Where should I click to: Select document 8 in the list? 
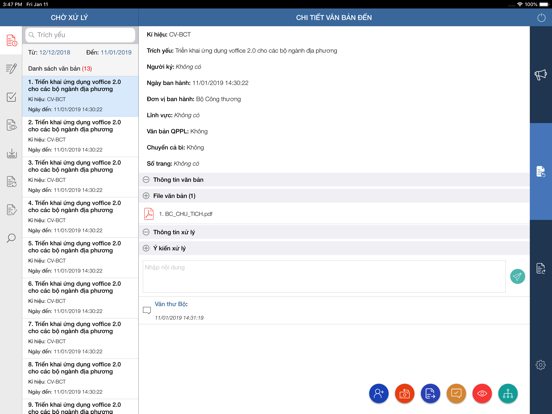click(x=80, y=379)
